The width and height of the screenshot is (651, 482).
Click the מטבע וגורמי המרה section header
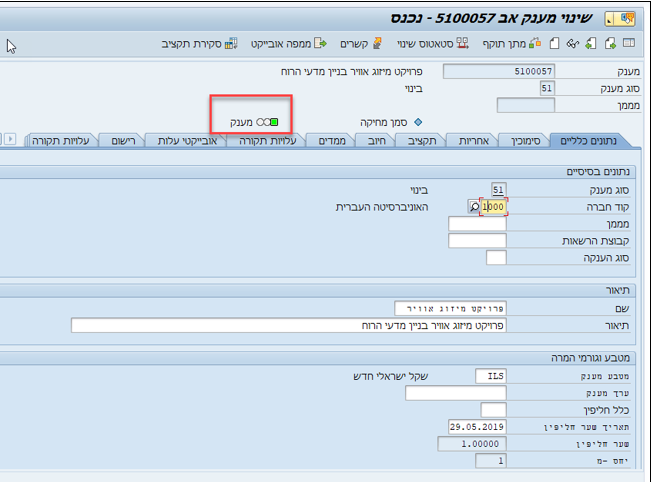pos(590,357)
